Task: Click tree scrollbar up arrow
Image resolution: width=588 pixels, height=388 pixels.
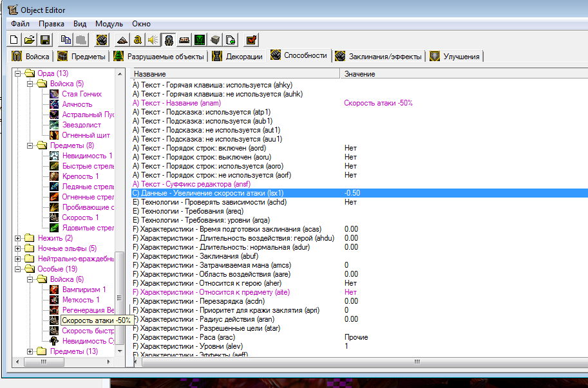Action: [120, 74]
